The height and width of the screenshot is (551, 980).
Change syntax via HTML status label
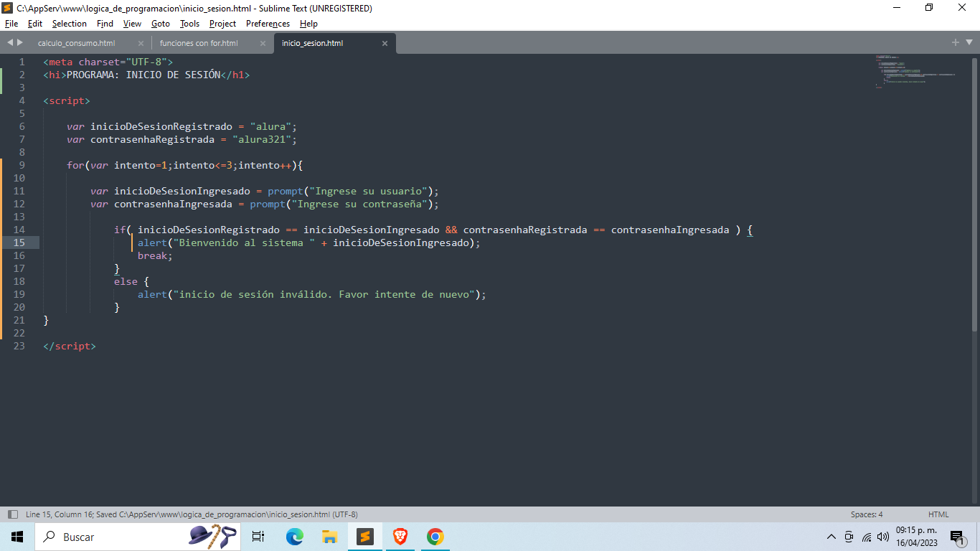[x=938, y=514]
